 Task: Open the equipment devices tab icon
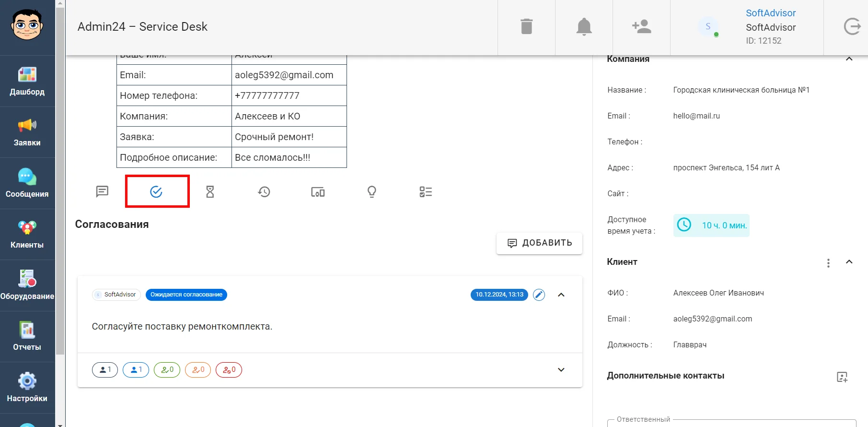[x=318, y=192]
